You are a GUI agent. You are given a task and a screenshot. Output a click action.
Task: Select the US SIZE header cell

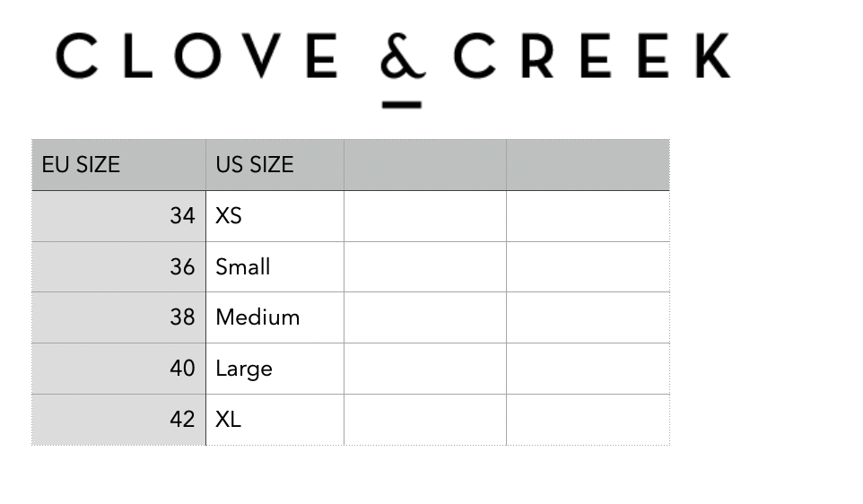(275, 165)
